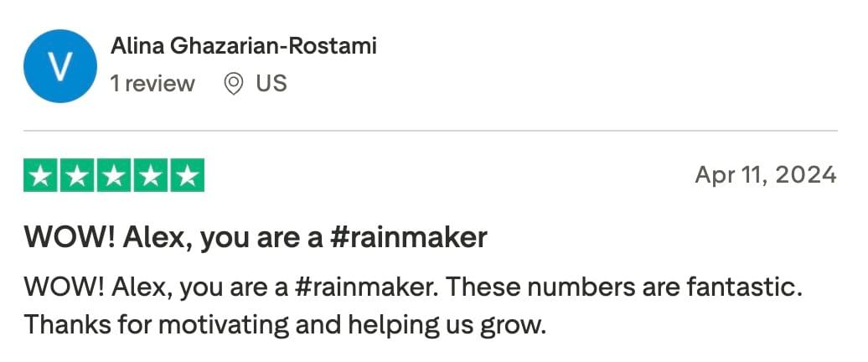This screenshot has width=868, height=362.
Task: Select the fourth green rating star
Action: [x=151, y=175]
